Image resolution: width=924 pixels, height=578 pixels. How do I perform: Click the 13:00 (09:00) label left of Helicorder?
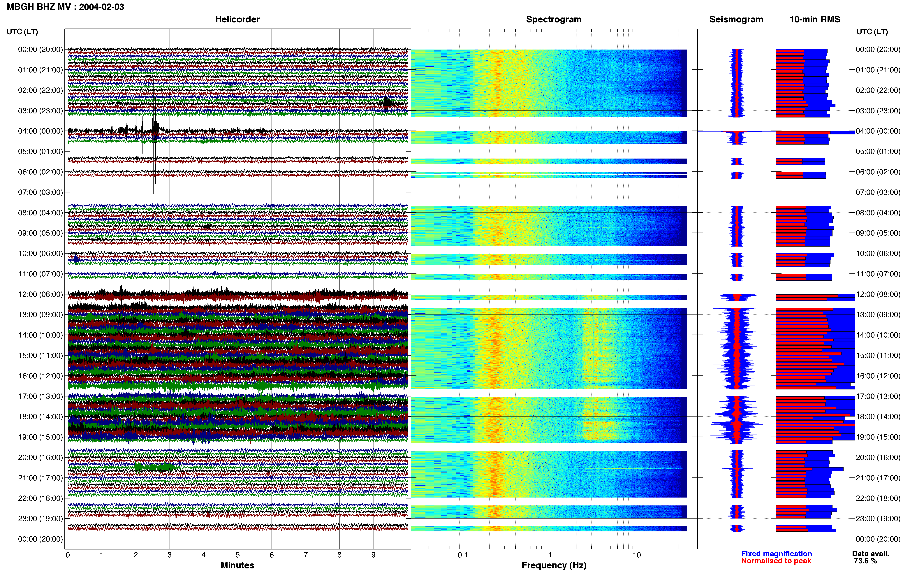[41, 315]
